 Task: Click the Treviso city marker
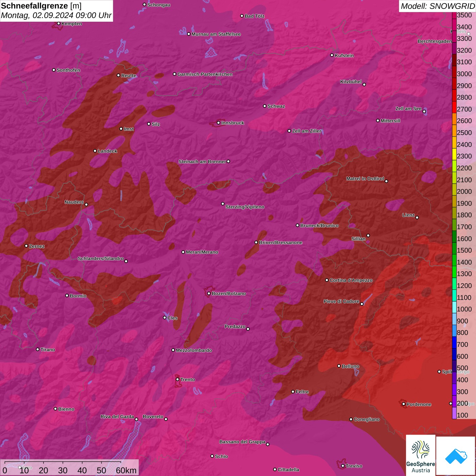pyautogui.click(x=343, y=466)
